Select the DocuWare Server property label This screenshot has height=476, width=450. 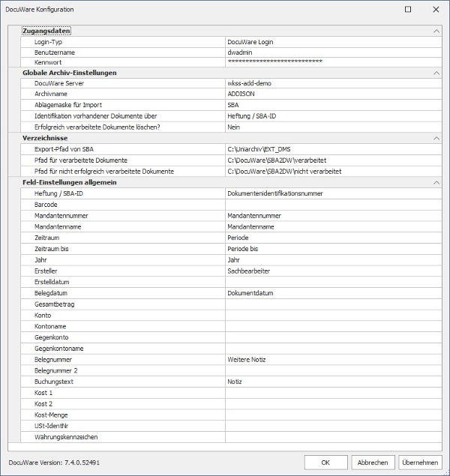click(59, 83)
